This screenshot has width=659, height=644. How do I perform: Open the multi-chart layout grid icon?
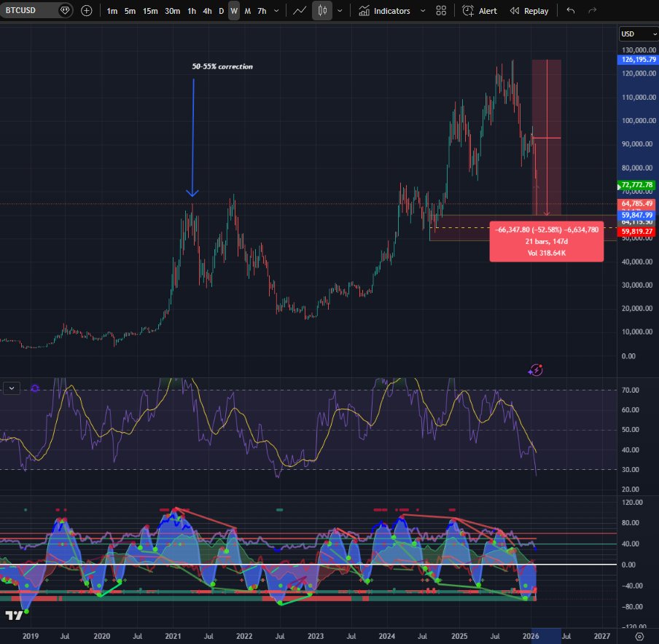440,10
